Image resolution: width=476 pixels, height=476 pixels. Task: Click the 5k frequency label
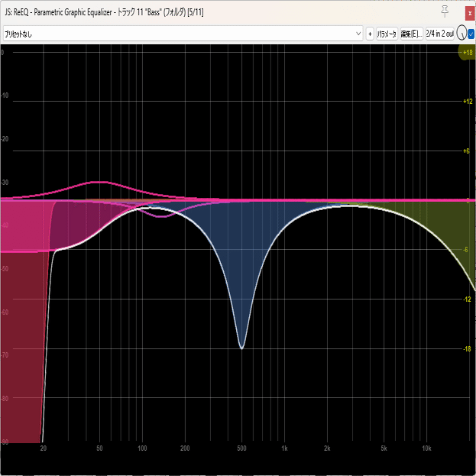[x=384, y=448]
